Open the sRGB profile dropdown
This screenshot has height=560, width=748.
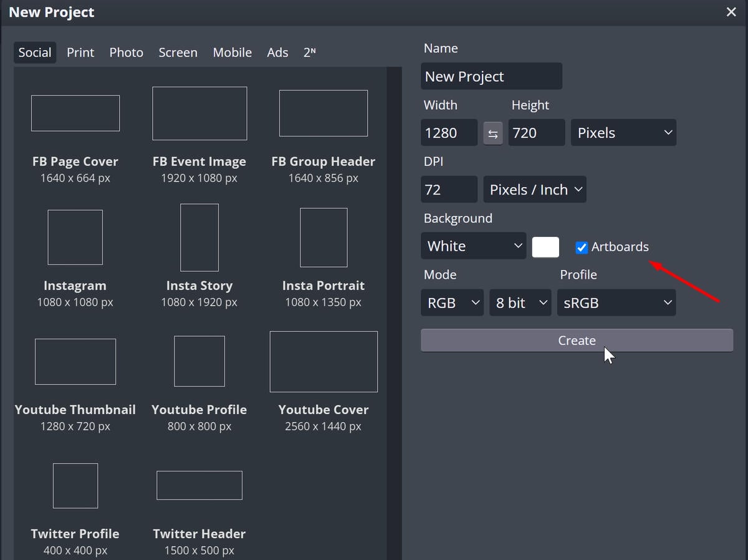coord(616,303)
